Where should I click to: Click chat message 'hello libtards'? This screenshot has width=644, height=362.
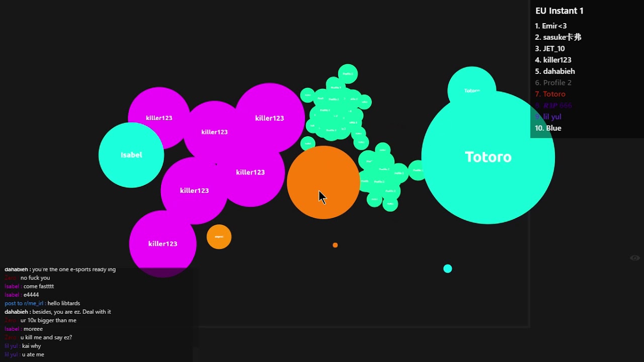point(64,303)
